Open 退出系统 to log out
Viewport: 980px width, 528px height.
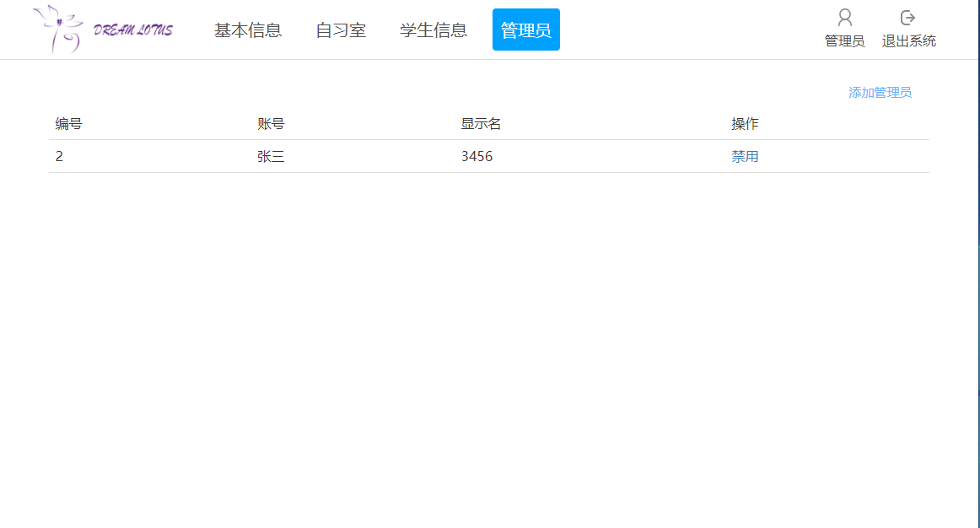point(908,40)
